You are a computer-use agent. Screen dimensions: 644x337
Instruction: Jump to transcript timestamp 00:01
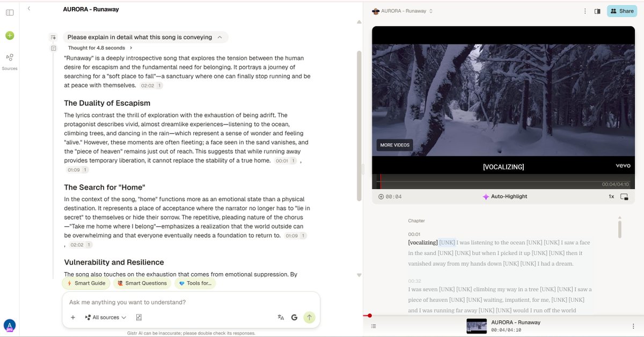point(414,235)
